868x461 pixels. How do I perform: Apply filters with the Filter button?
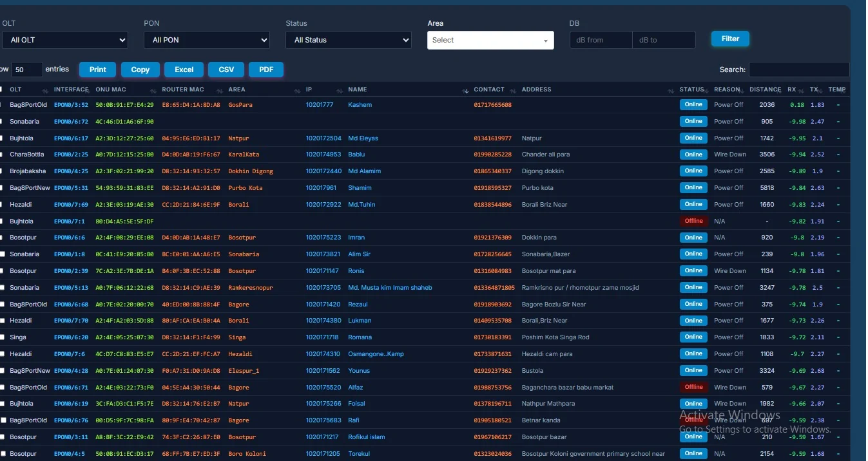click(x=730, y=39)
